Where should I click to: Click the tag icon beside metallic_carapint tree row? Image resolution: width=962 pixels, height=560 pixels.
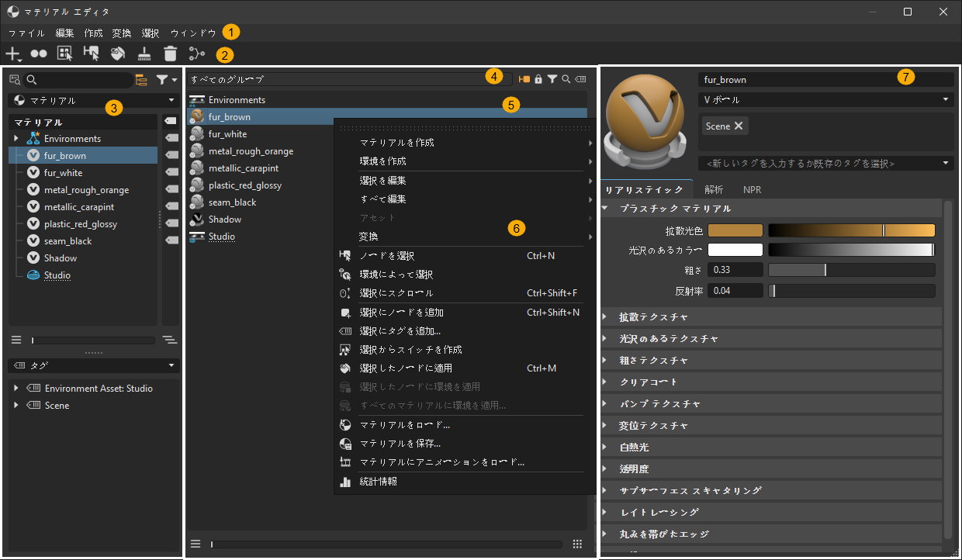coord(171,206)
